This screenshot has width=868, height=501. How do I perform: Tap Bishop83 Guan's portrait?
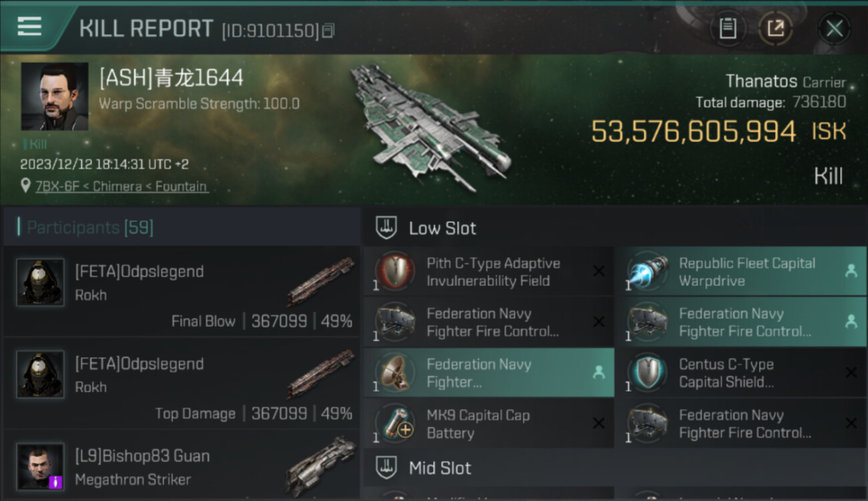[x=41, y=466]
